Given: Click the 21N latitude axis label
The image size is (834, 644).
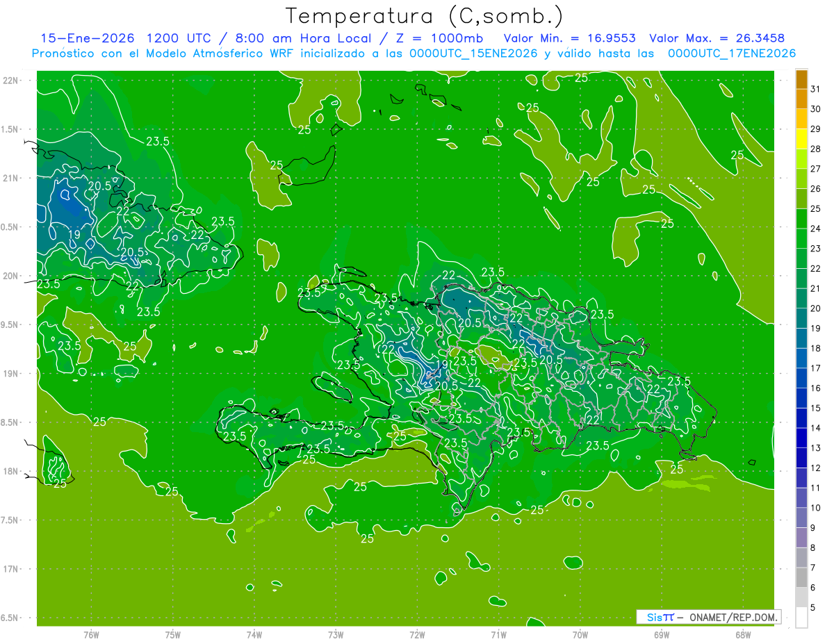Looking at the screenshot, I should point(11,179).
